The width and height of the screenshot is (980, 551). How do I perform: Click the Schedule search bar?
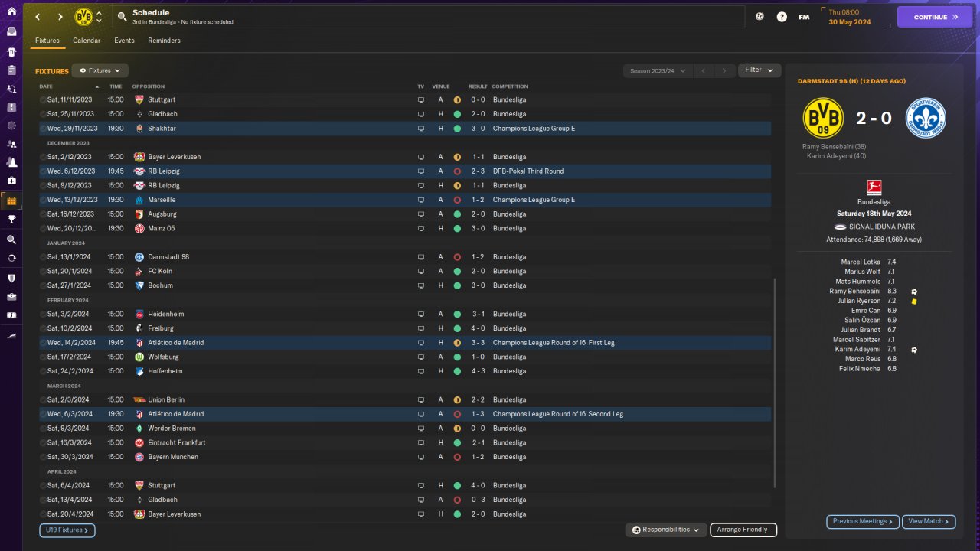[429, 17]
